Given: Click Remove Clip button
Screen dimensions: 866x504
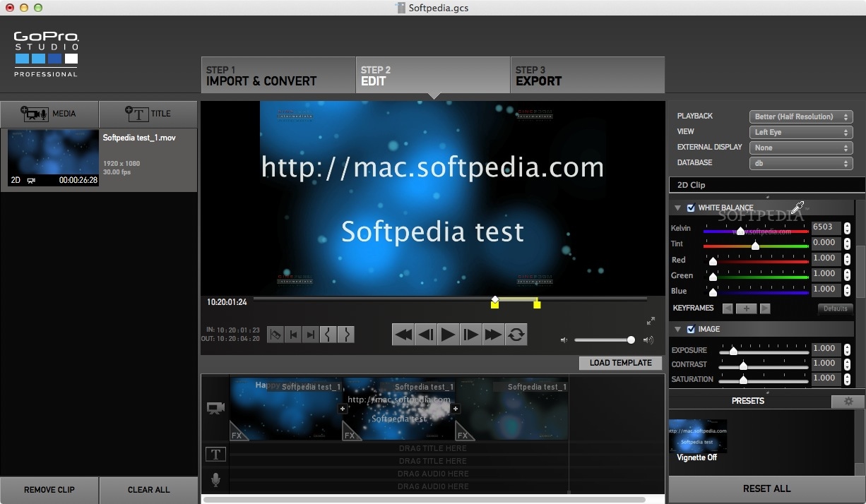Looking at the screenshot, I should [49, 490].
